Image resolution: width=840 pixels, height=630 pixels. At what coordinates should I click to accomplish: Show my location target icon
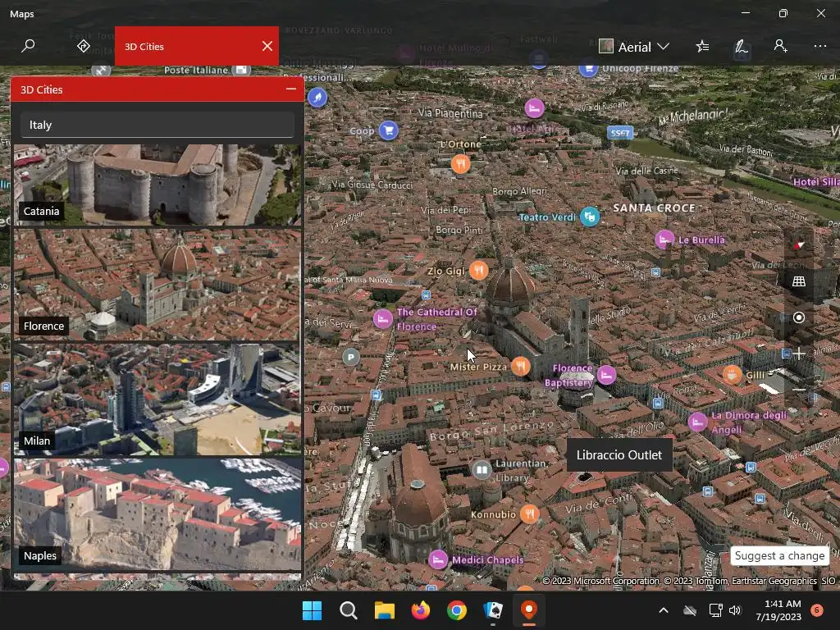(x=799, y=317)
